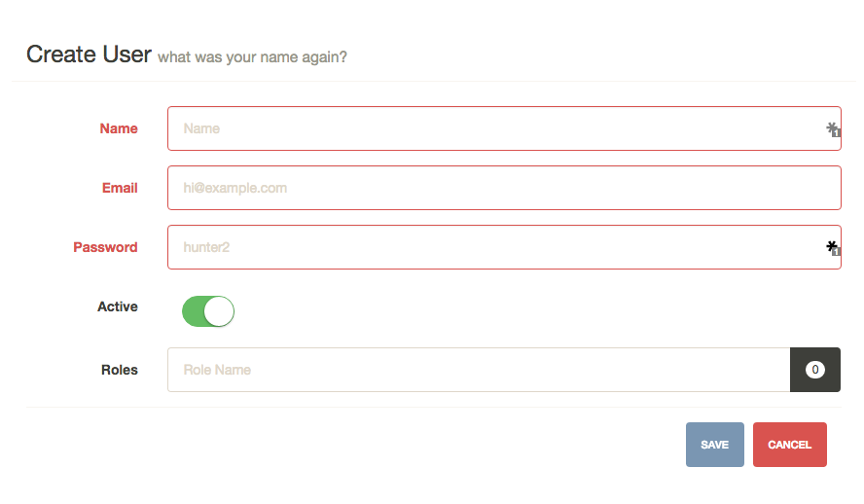The image size is (864, 504).
Task: Click the white knob of the Active switch
Action: point(219,311)
